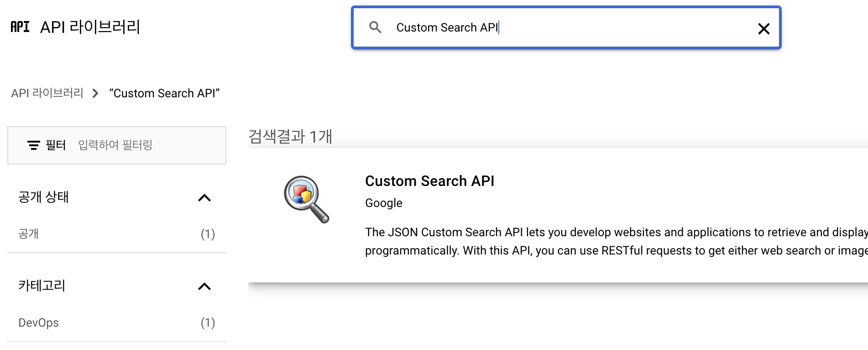Click the filter lines icon
868x350 pixels.
coord(33,145)
